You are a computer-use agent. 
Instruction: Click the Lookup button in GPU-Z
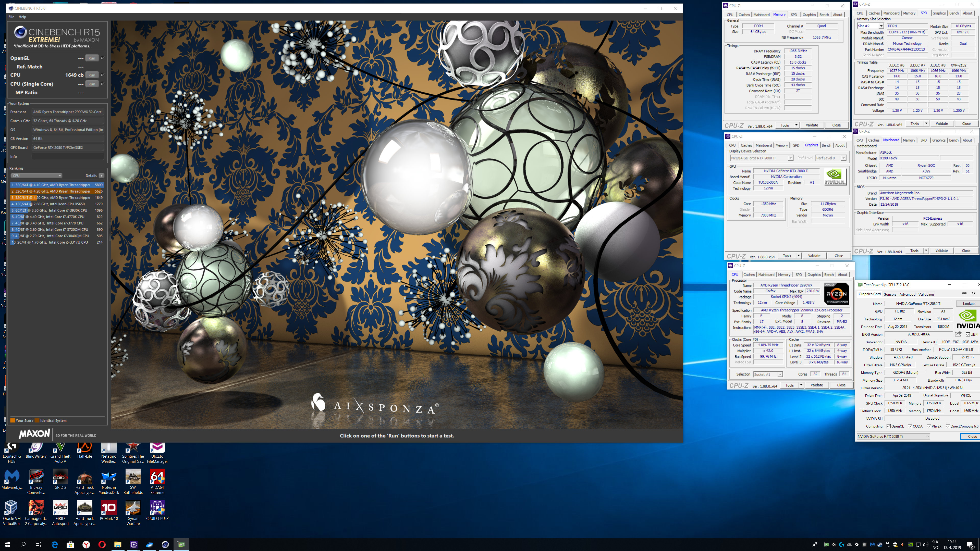point(969,304)
